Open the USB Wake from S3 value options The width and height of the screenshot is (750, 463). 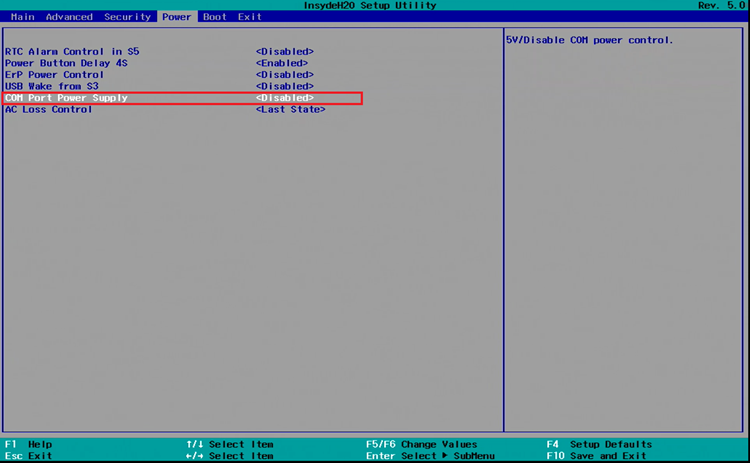pos(285,86)
